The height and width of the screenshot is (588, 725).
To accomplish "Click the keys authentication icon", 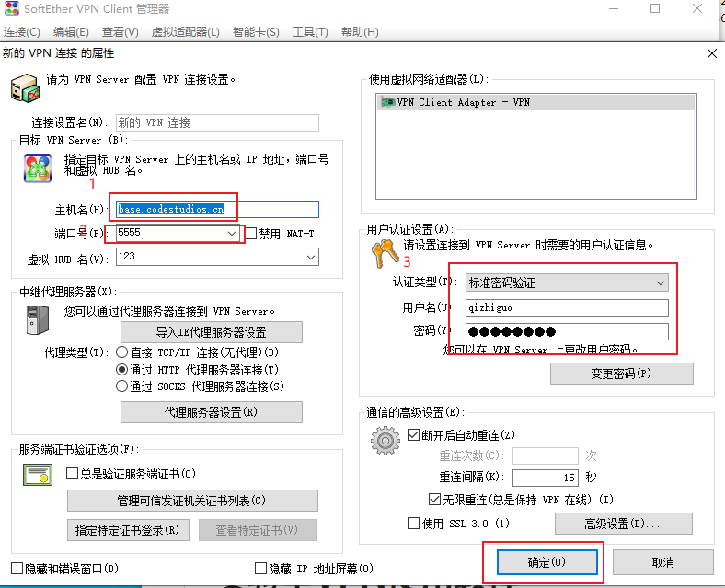I will tap(385, 254).
